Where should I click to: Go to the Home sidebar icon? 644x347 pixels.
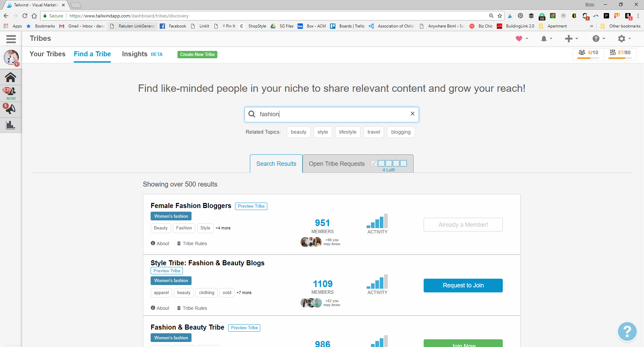coord(11,77)
